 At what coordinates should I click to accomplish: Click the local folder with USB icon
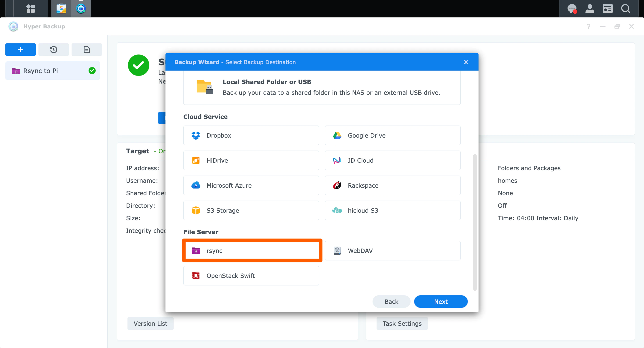[205, 87]
